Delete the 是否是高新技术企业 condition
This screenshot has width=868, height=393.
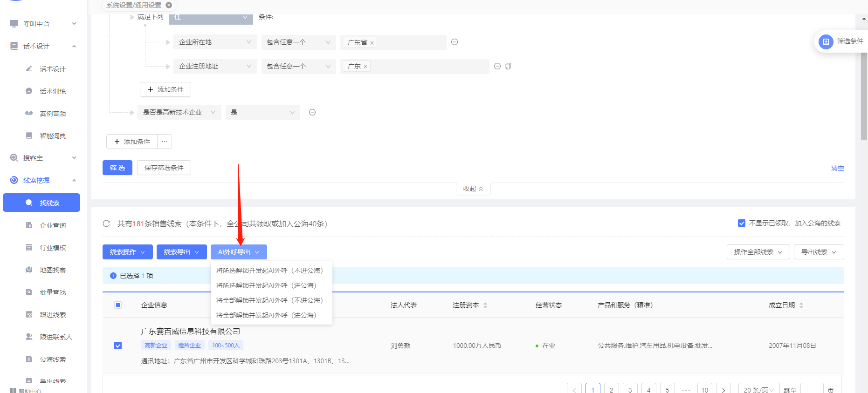pyautogui.click(x=312, y=112)
